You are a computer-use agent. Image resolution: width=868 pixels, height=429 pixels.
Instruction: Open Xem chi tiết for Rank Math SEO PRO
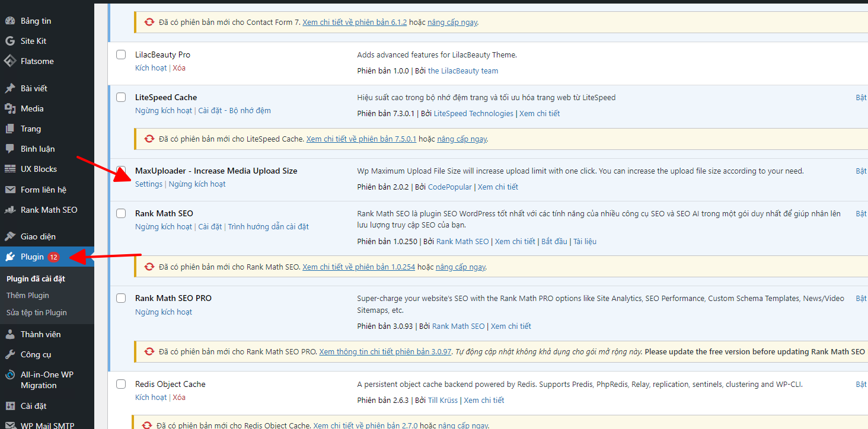point(511,326)
